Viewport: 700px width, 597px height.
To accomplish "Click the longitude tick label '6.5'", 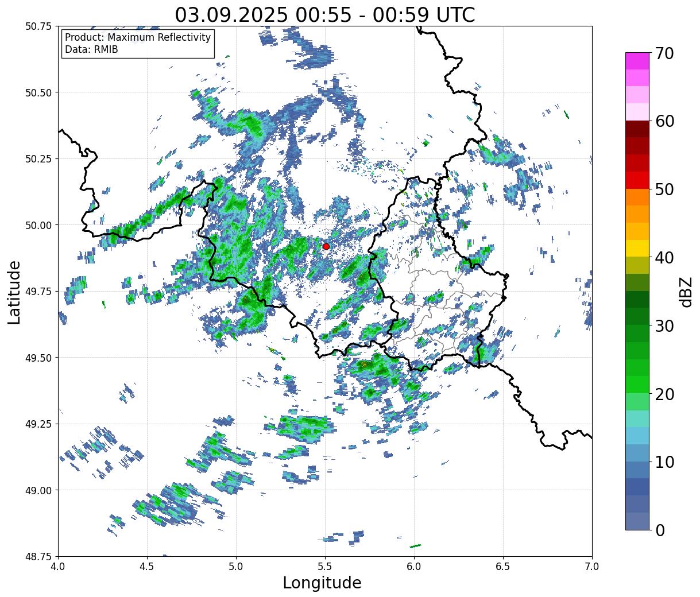I will [x=503, y=567].
